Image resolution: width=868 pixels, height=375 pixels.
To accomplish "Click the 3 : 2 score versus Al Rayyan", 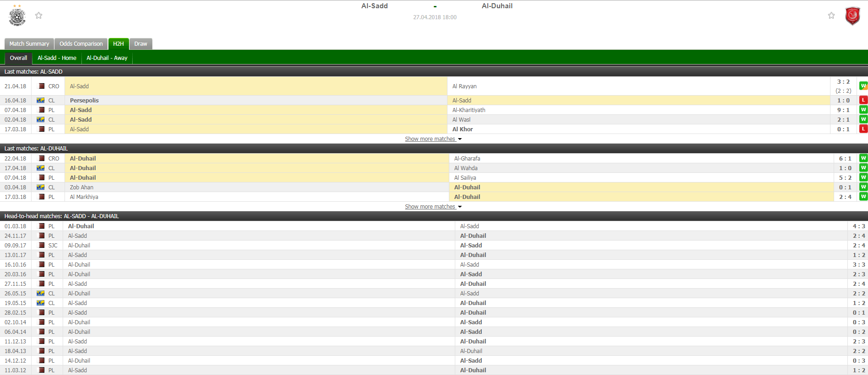I will pos(843,82).
